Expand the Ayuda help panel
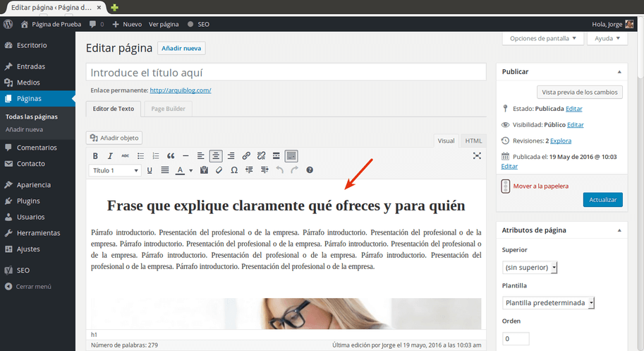This screenshot has width=644, height=351. point(607,38)
